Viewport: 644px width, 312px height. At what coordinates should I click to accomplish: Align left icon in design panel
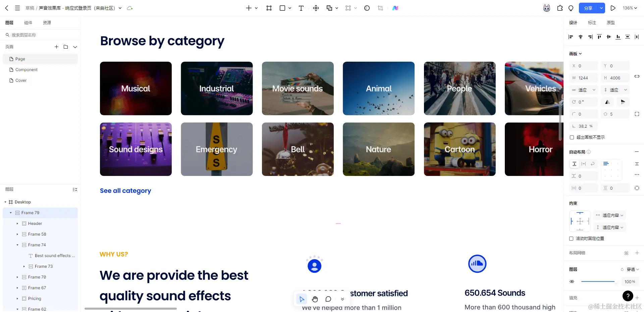point(571,37)
